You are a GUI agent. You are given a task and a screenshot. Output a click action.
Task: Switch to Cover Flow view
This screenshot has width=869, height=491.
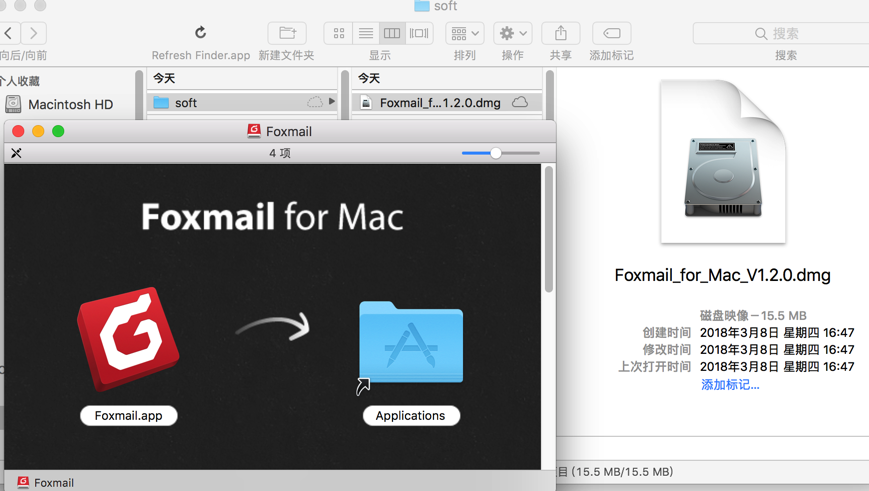click(419, 33)
